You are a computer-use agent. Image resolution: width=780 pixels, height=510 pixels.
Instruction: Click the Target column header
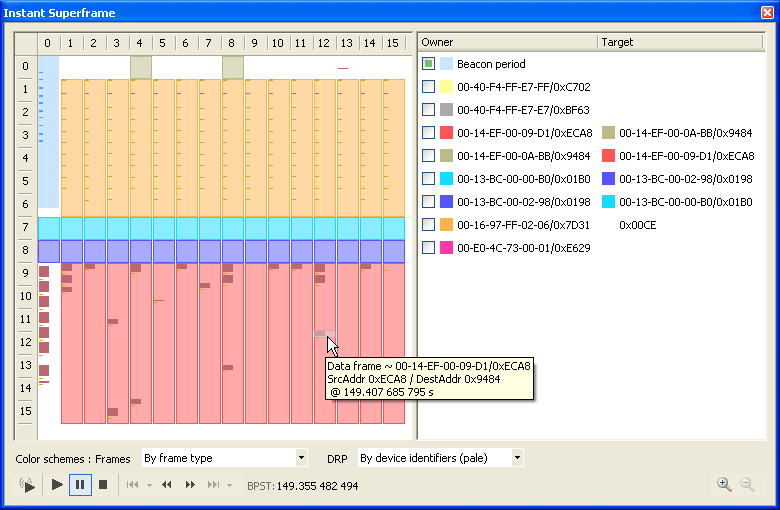point(680,42)
